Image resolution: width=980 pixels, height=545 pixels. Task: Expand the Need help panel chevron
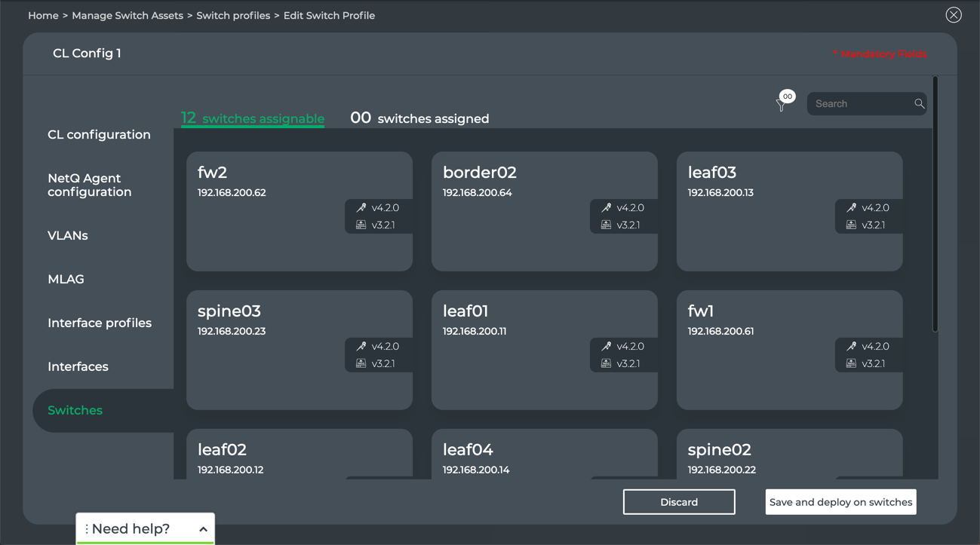point(203,529)
